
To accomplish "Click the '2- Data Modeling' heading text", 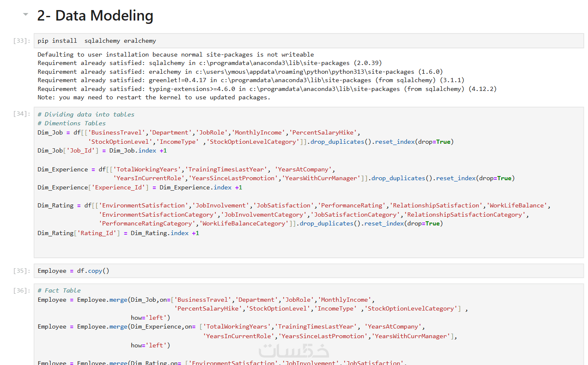I will pyautogui.click(x=95, y=16).
